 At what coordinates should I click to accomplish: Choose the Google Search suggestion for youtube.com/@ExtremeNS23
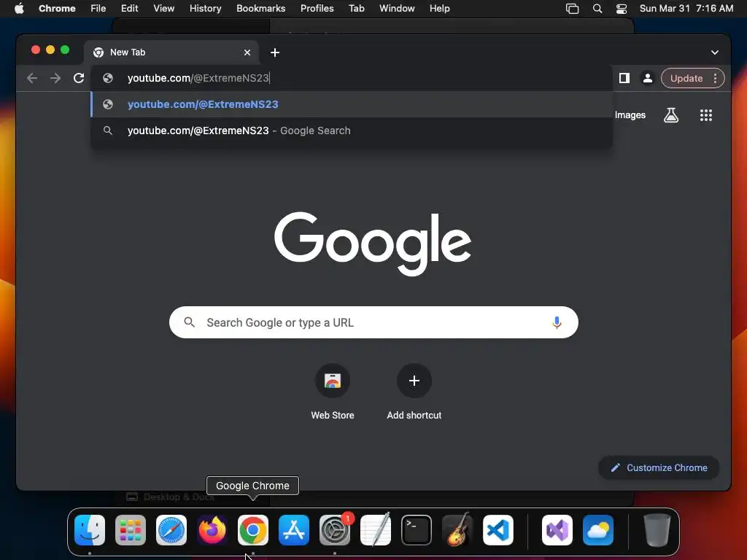tap(352, 131)
